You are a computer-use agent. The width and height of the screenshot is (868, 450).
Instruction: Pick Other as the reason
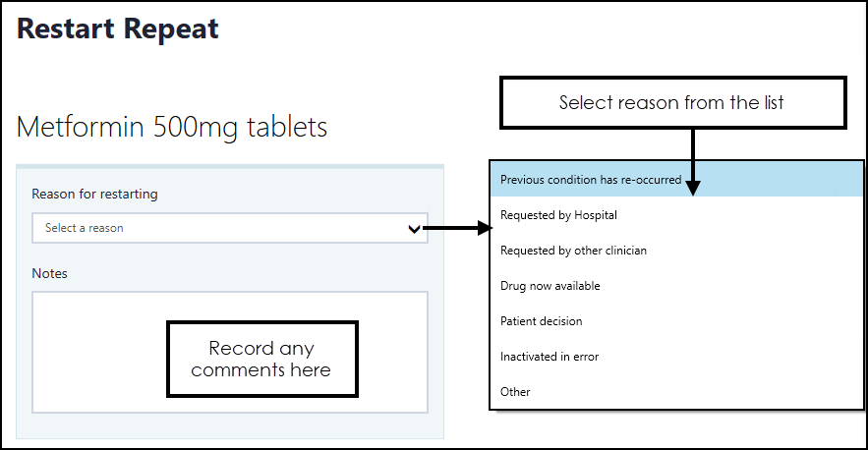point(515,392)
